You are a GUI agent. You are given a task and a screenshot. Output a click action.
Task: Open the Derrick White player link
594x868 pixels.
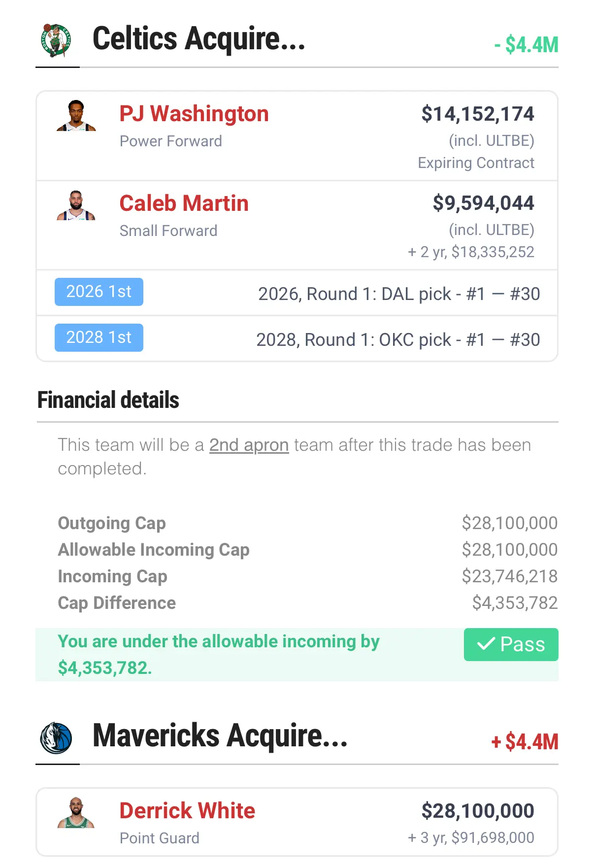[187, 811]
